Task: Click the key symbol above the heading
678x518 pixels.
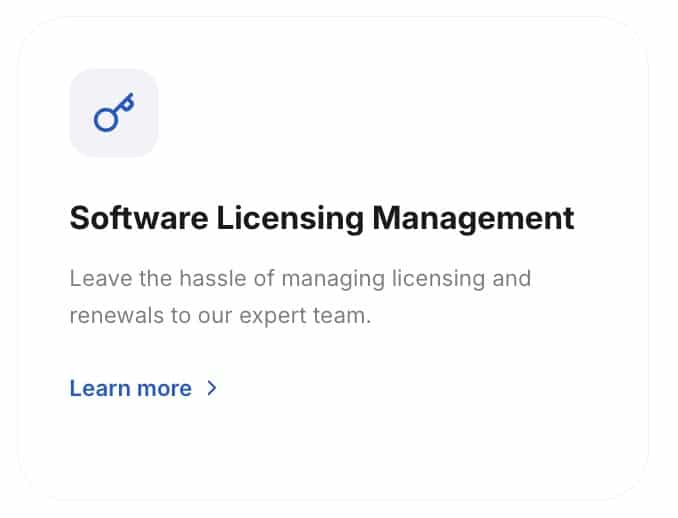Action: 114,112
